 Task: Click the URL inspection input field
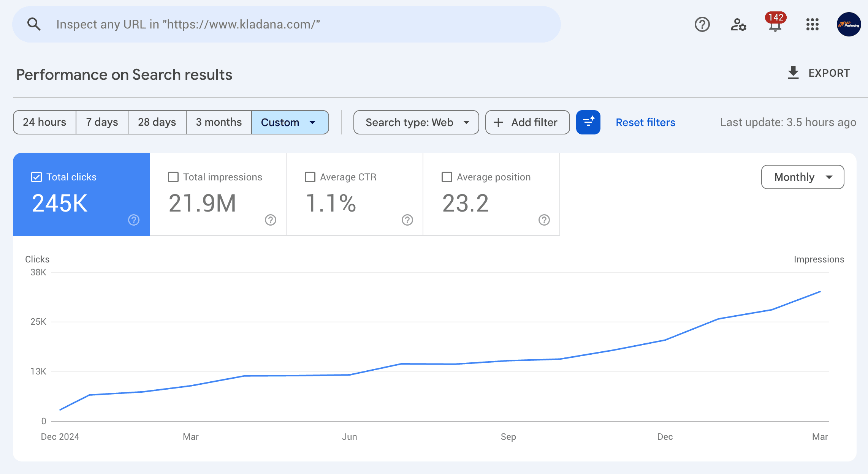(266, 24)
